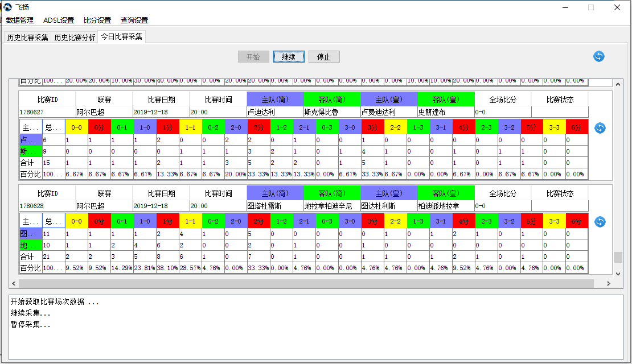The height and width of the screenshot is (364, 632).
Task: Click the 飞扬 app icon in the title bar
Action: pos(8,7)
